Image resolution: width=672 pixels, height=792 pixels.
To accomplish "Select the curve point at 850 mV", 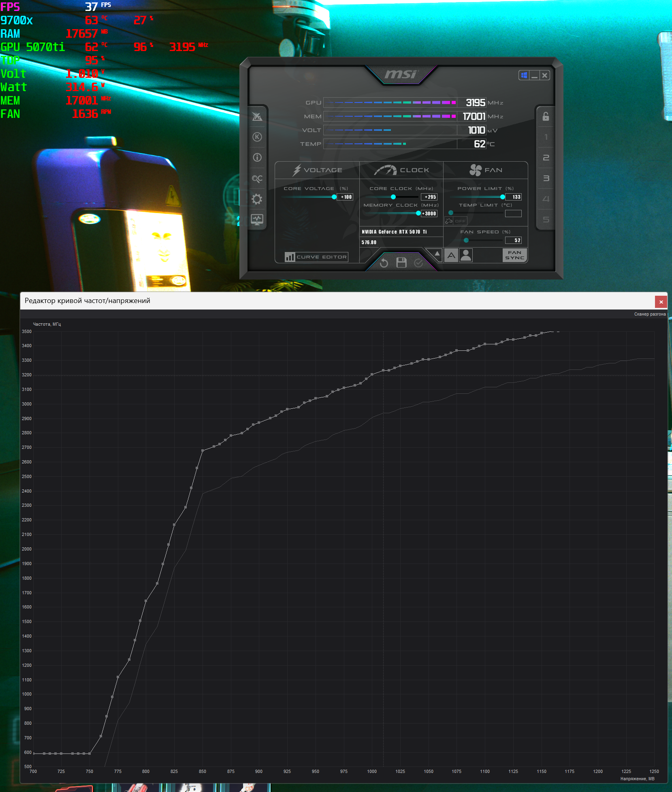I will (203, 450).
